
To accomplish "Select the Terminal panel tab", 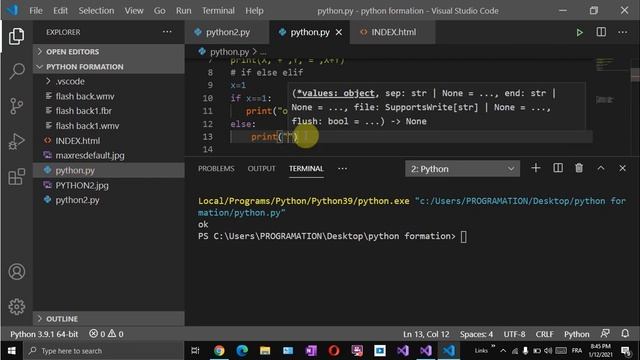I will coord(306,169).
